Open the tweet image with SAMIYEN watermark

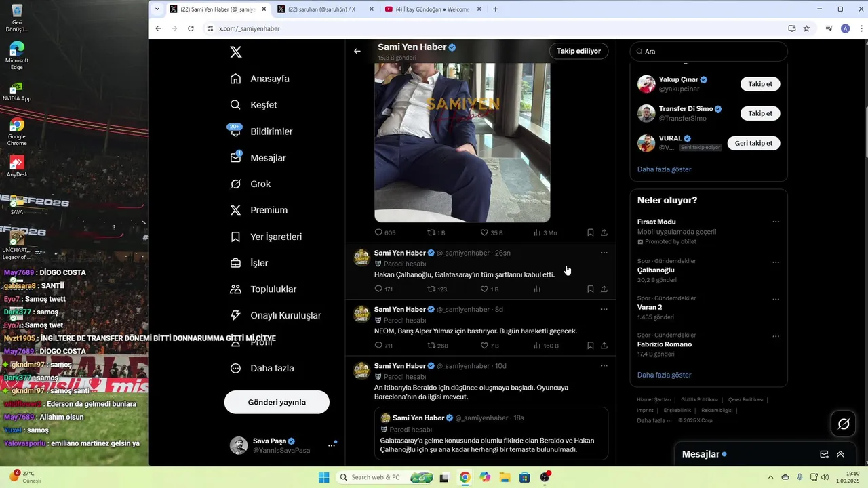pos(462,143)
